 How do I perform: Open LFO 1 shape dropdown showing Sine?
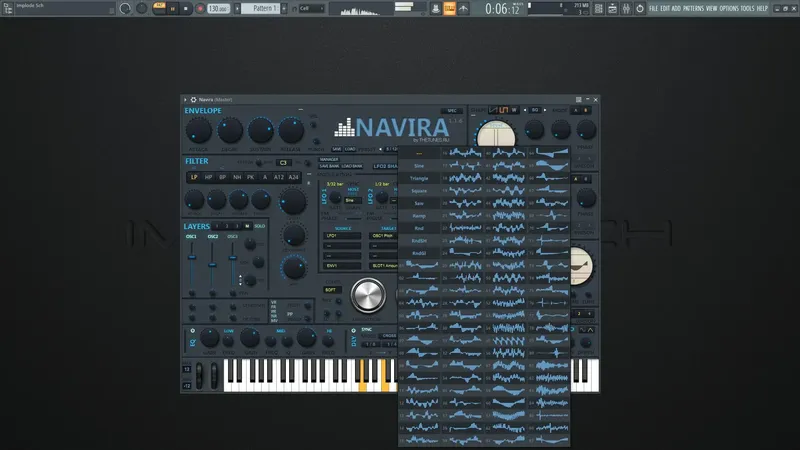(353, 201)
